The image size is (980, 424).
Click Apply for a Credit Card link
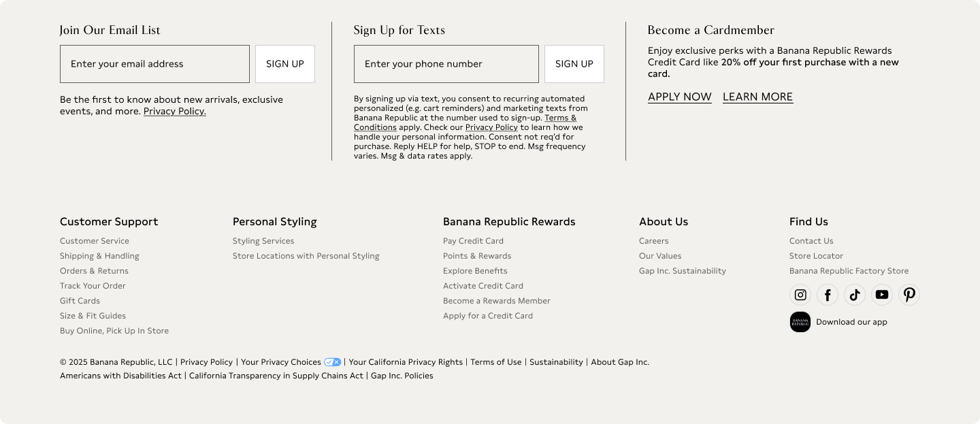click(488, 316)
